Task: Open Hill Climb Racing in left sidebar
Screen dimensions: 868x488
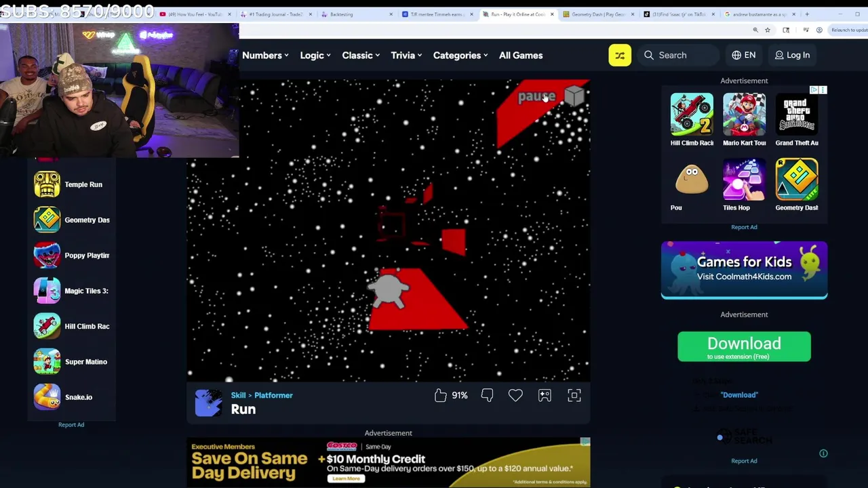Action: 47,326
